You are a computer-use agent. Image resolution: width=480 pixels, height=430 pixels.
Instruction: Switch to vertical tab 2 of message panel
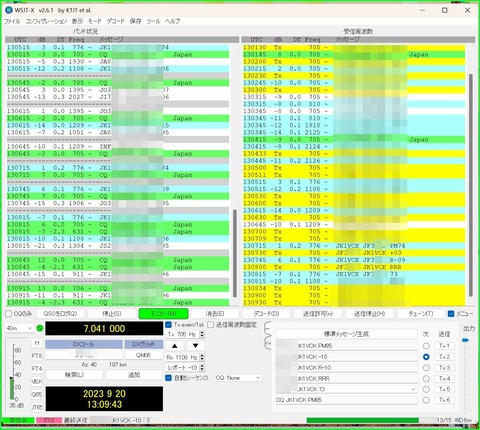268,343
